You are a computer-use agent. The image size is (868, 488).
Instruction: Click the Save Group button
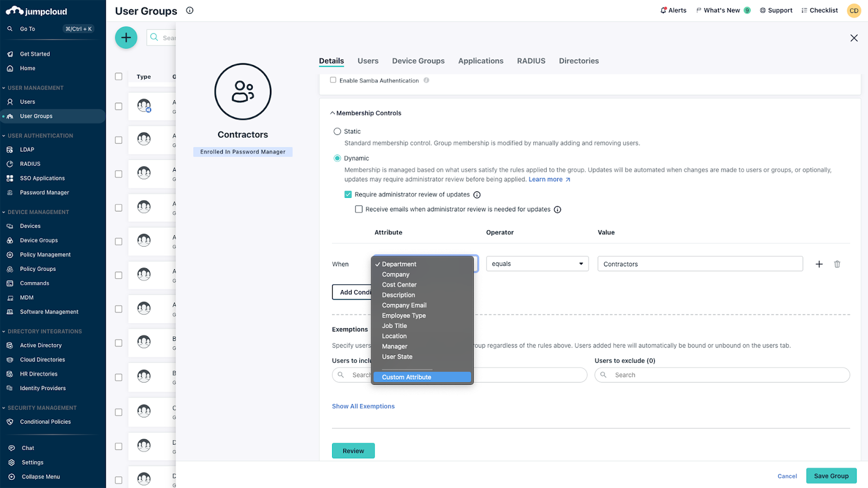coord(831,476)
